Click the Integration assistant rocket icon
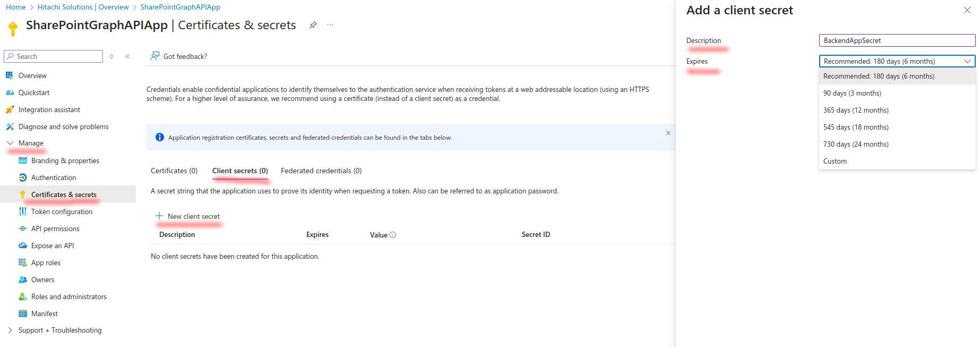Screen dimensions: 980x347 coord(10,109)
